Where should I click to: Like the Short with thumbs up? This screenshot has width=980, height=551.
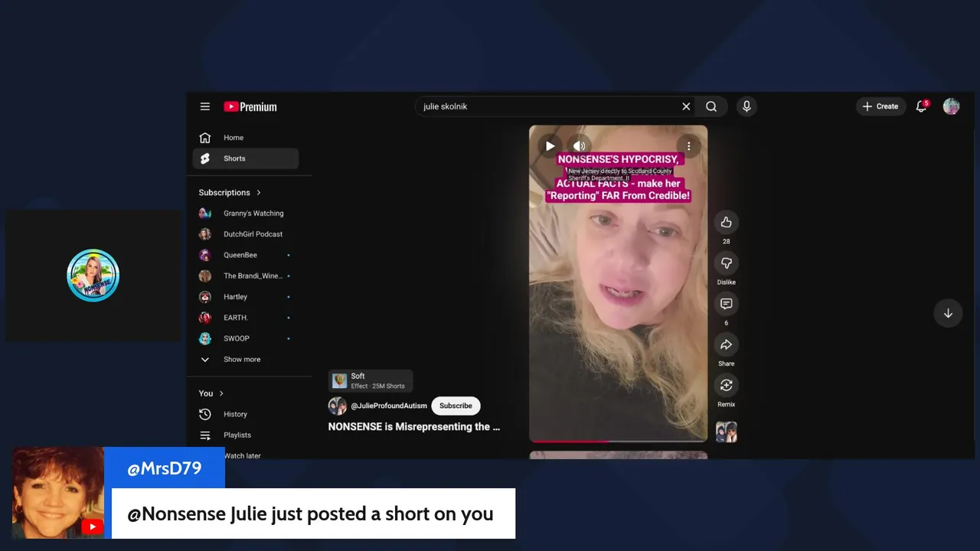[726, 222]
